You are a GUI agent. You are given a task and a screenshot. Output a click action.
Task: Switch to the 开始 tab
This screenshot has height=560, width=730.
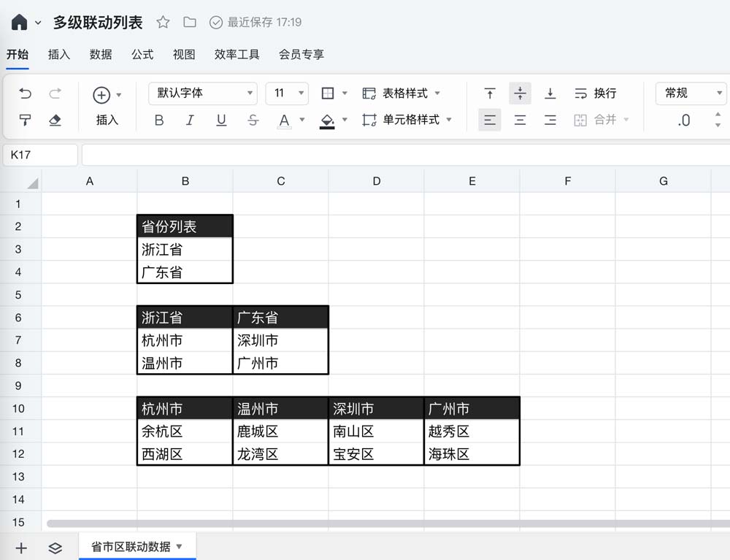[18, 55]
